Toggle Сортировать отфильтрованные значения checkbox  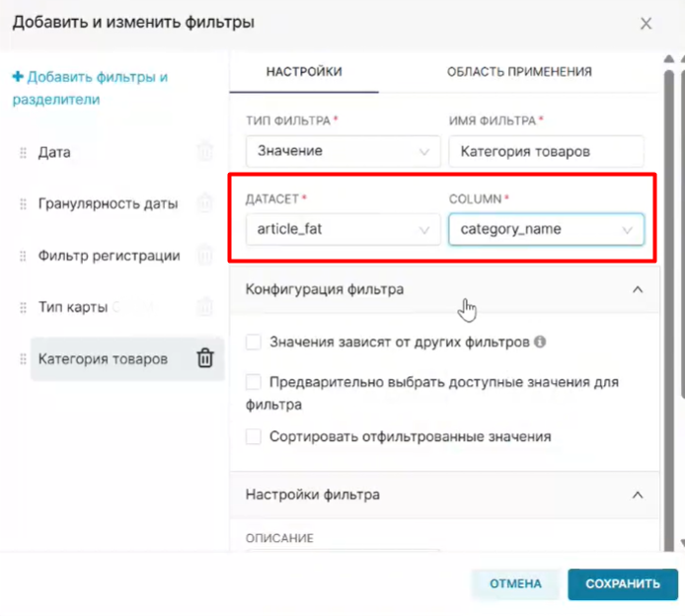[x=254, y=436]
